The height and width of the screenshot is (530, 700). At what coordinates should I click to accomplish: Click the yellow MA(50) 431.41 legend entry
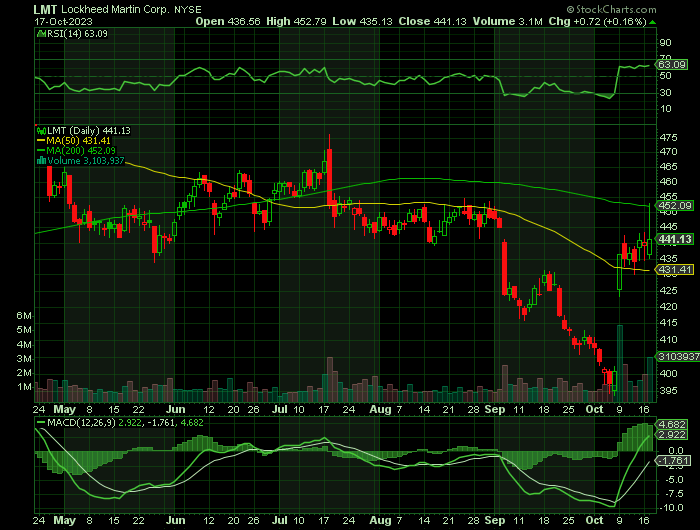(73, 141)
